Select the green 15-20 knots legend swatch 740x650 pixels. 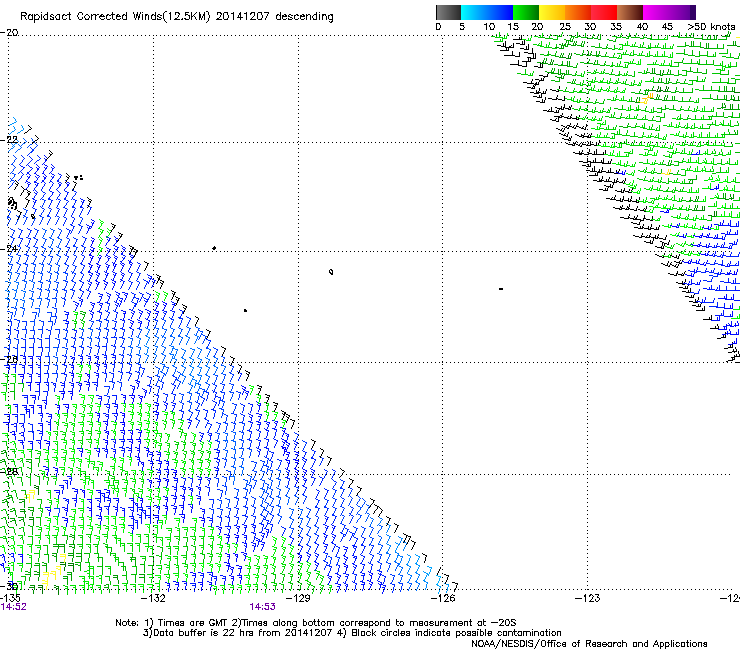(x=526, y=12)
